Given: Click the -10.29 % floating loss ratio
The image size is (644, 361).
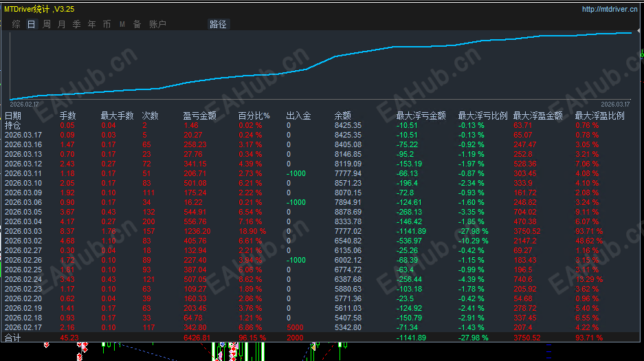Looking at the screenshot, I should pyautogui.click(x=473, y=241).
